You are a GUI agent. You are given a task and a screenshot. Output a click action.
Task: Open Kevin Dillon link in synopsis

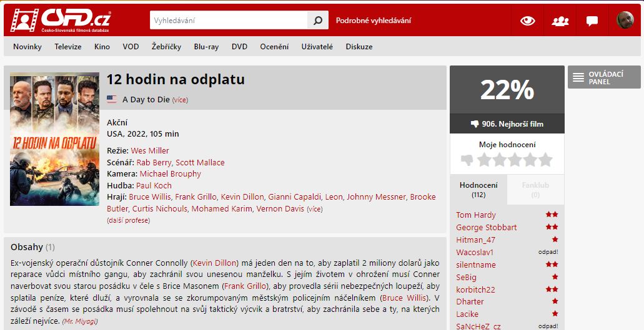pos(215,263)
